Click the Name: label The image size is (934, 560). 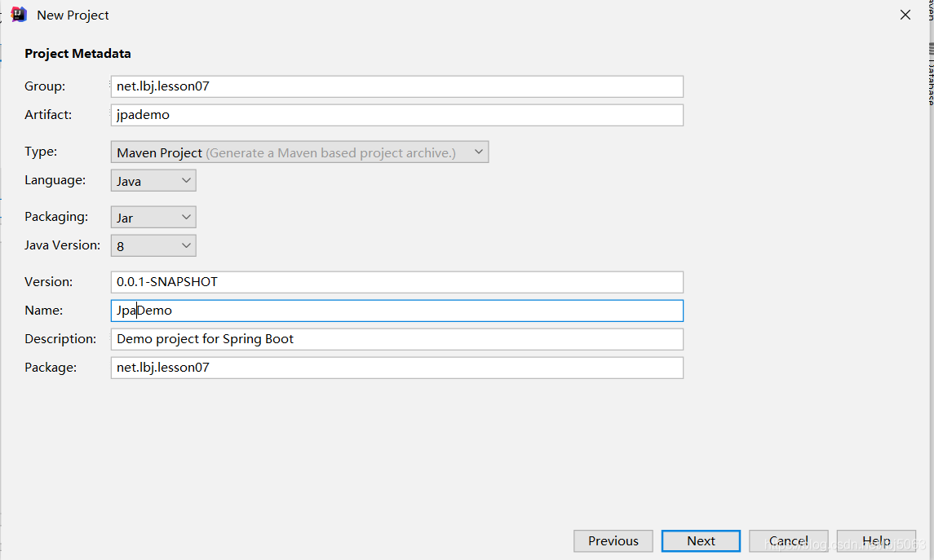[43, 311]
